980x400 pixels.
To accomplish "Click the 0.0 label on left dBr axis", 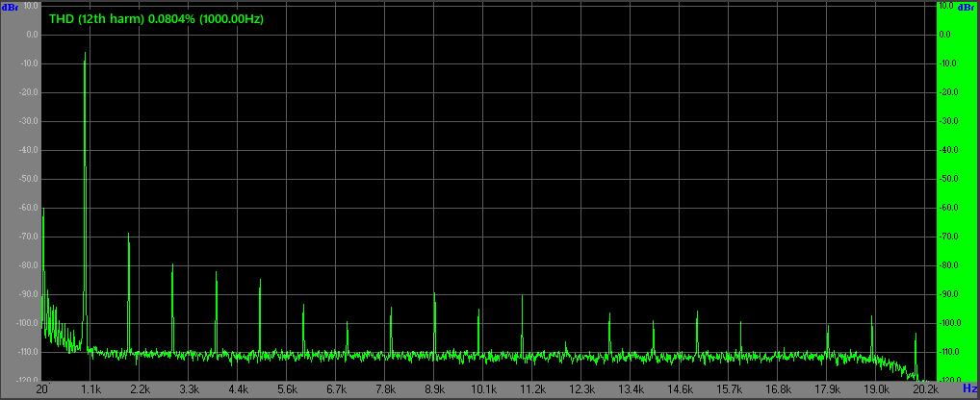I will tap(31, 35).
